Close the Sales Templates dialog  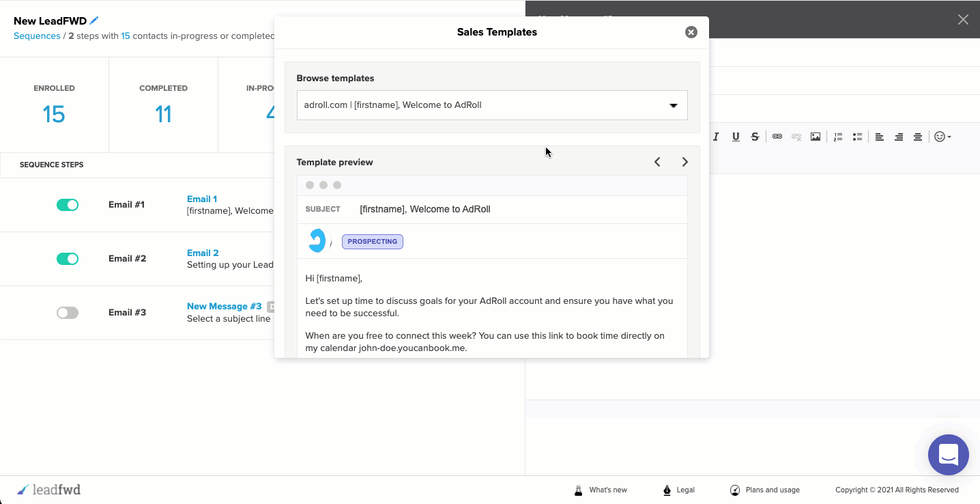691,32
